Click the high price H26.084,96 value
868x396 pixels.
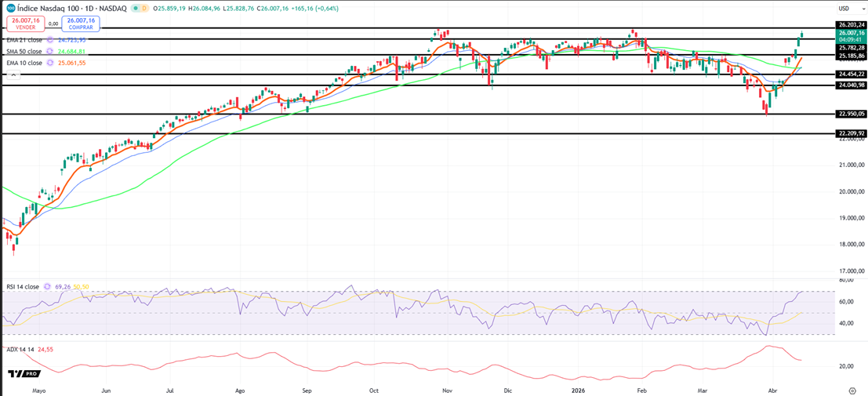(x=205, y=9)
